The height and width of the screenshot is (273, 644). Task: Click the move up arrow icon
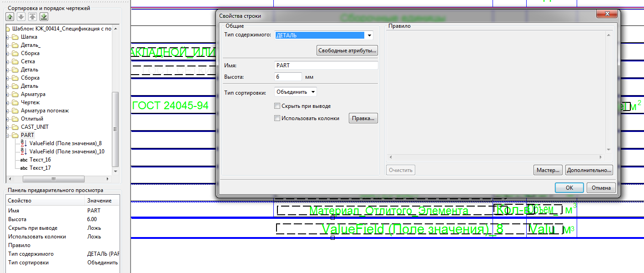pos(10,17)
